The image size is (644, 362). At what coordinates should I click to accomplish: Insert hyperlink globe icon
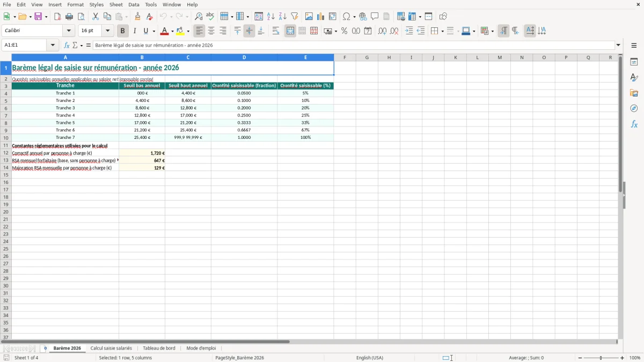pos(363,17)
